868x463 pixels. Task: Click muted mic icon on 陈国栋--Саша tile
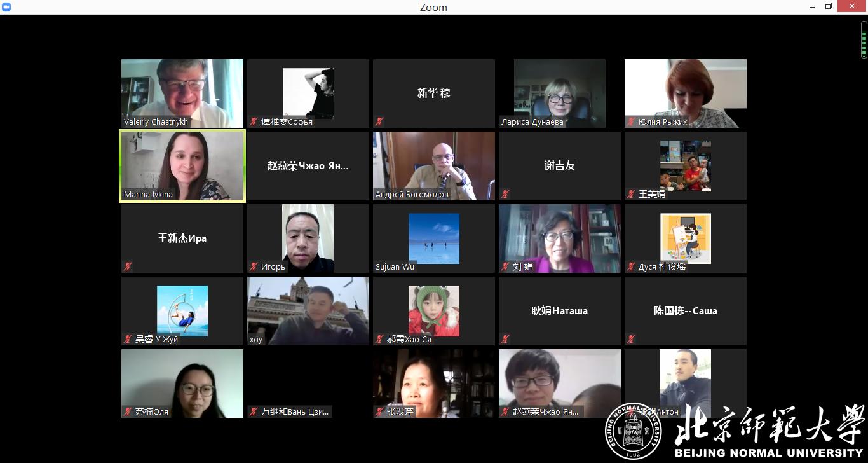click(632, 339)
